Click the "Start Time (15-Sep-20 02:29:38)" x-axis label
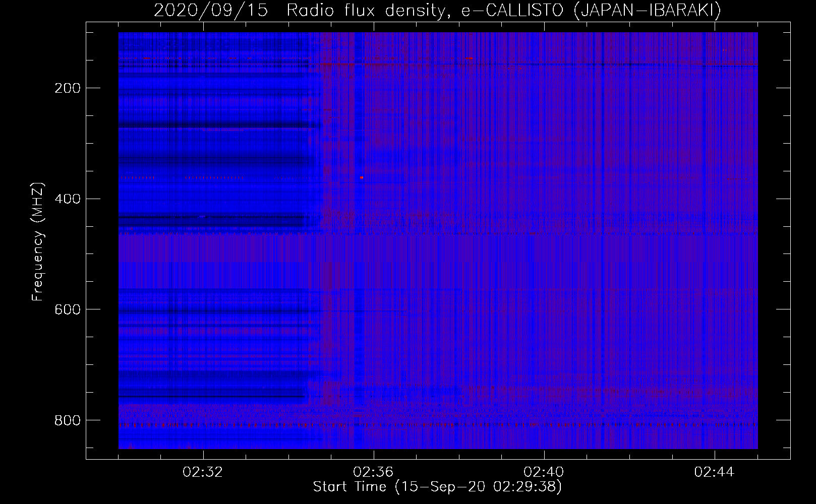 [x=437, y=487]
